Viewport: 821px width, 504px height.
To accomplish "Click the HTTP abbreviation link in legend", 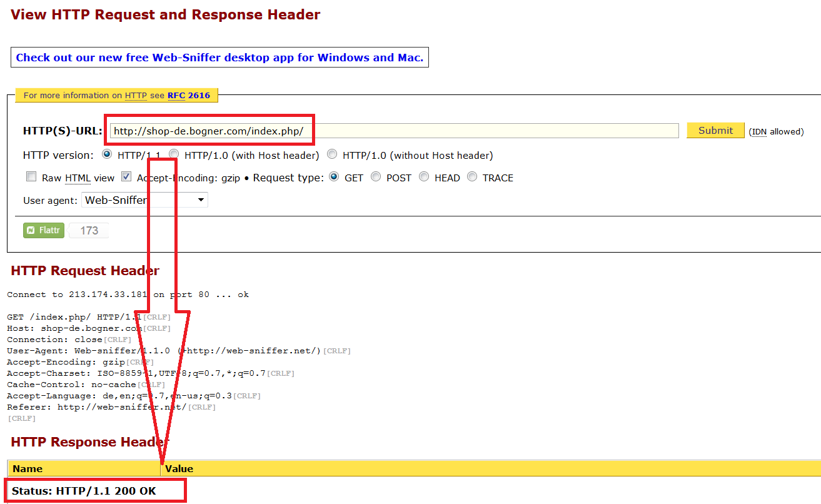I will pos(136,96).
